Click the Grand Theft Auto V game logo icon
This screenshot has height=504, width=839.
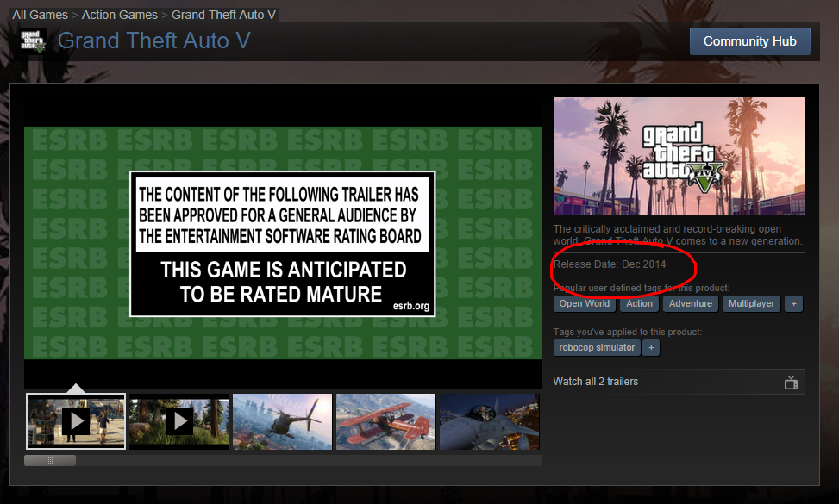pos(33,41)
